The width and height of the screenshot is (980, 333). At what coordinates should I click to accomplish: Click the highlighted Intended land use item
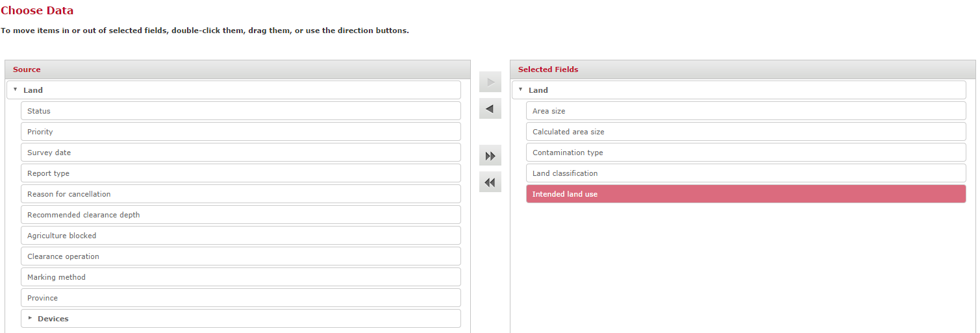point(746,194)
